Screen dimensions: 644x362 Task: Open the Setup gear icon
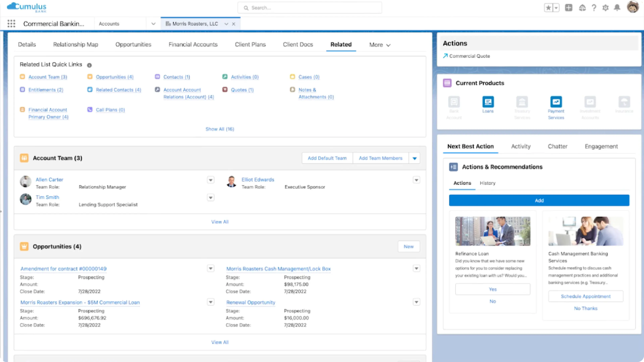pos(605,8)
